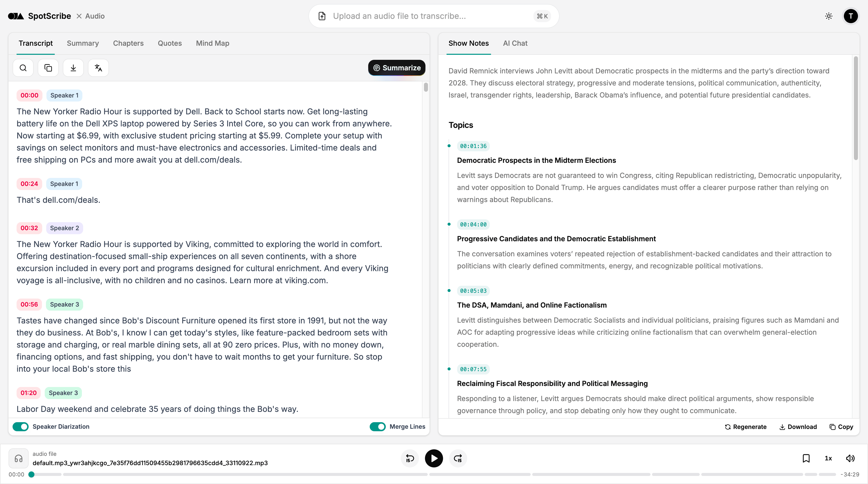Click the audio progress slider handle

31,474
